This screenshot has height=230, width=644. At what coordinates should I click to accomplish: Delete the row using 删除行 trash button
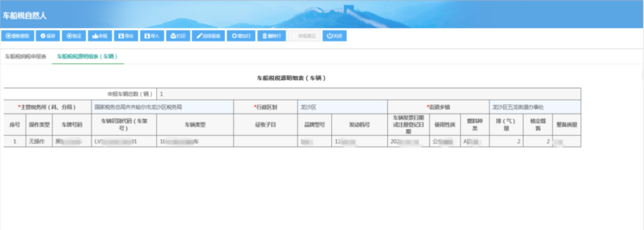click(271, 36)
